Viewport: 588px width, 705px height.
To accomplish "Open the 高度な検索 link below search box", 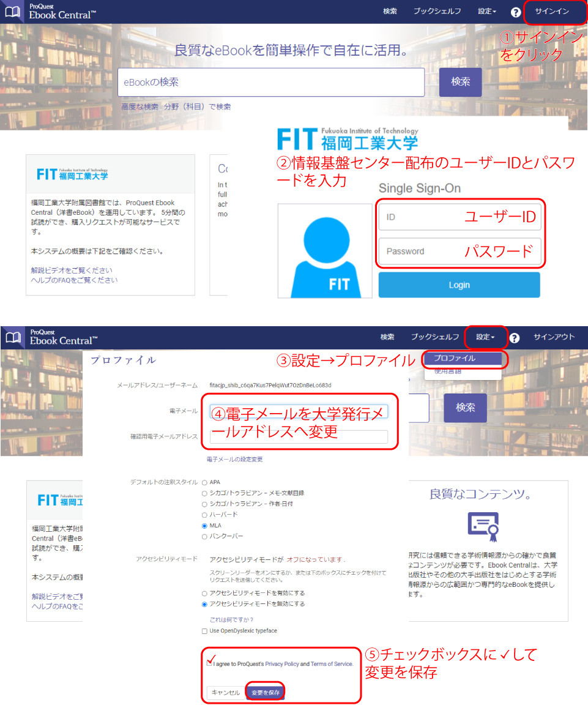I will pos(140,106).
